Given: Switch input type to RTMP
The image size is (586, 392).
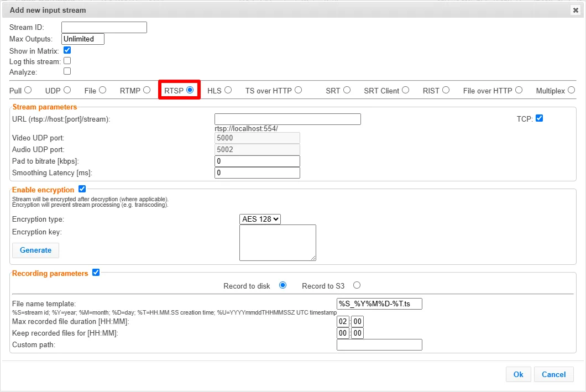Looking at the screenshot, I should click(x=147, y=90).
